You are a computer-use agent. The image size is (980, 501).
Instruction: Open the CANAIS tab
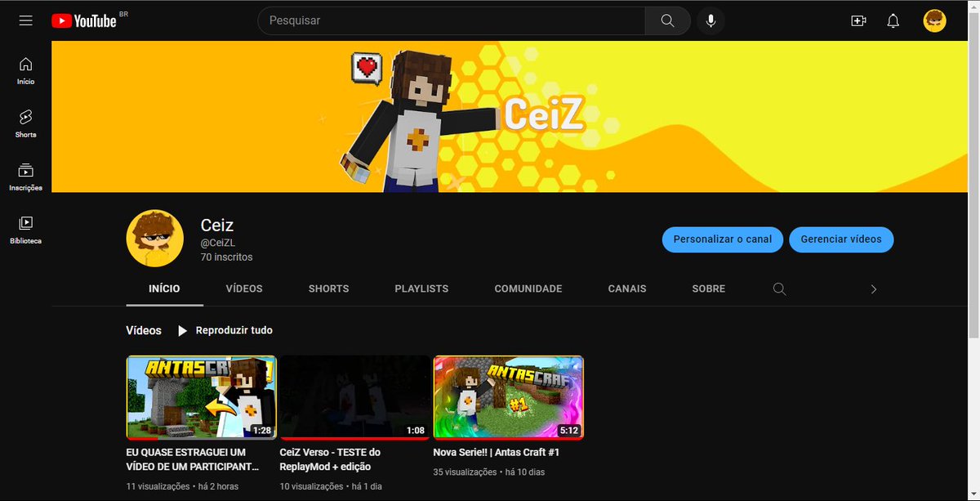[x=627, y=289]
